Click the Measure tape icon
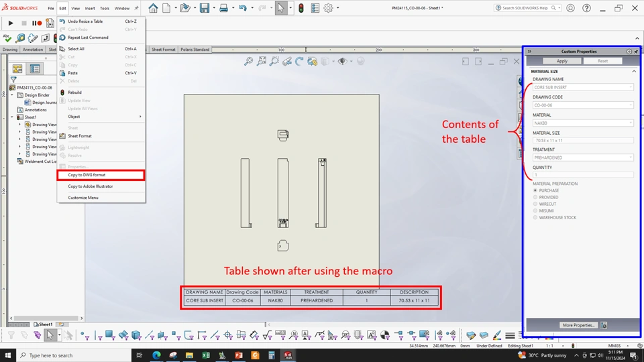Screen dimensions: 644x362 20,38
